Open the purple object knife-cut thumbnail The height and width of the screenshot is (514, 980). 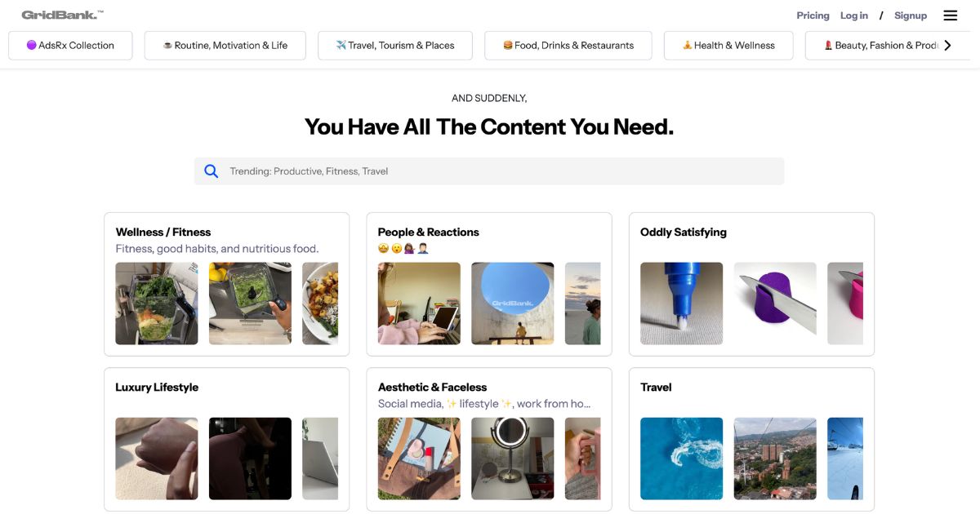click(775, 304)
